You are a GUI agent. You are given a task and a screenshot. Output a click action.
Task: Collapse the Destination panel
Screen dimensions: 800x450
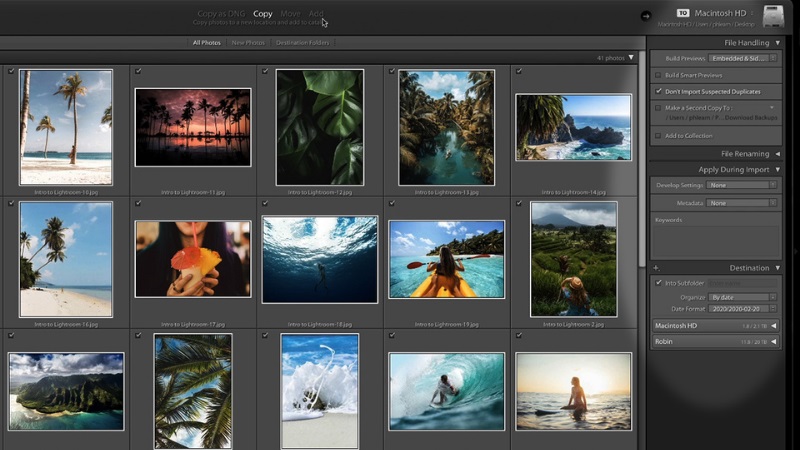(x=778, y=268)
